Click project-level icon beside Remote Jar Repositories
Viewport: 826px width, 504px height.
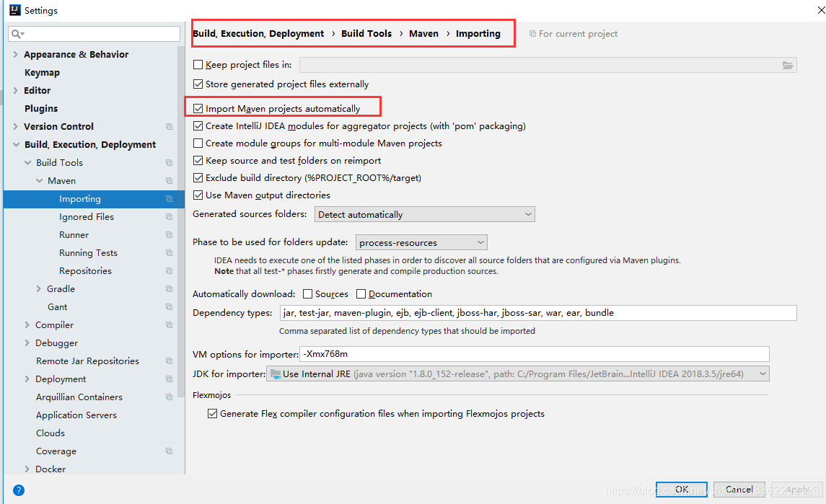pyautogui.click(x=169, y=361)
